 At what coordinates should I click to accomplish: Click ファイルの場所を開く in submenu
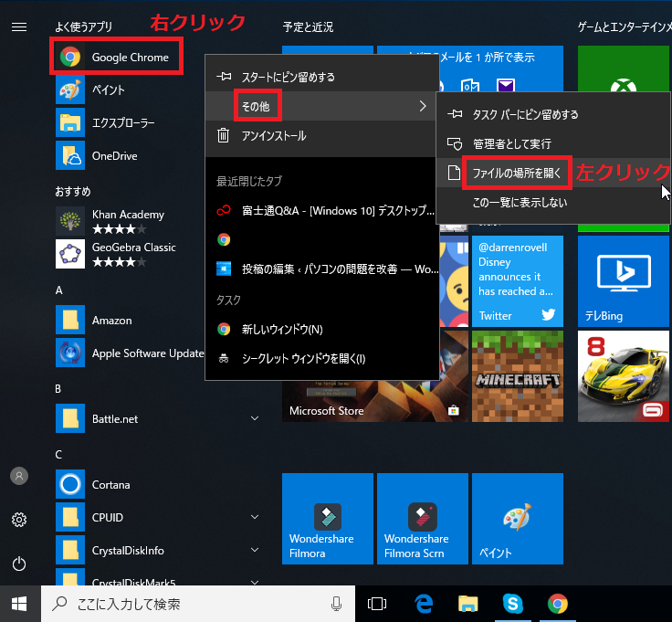click(x=553, y=173)
